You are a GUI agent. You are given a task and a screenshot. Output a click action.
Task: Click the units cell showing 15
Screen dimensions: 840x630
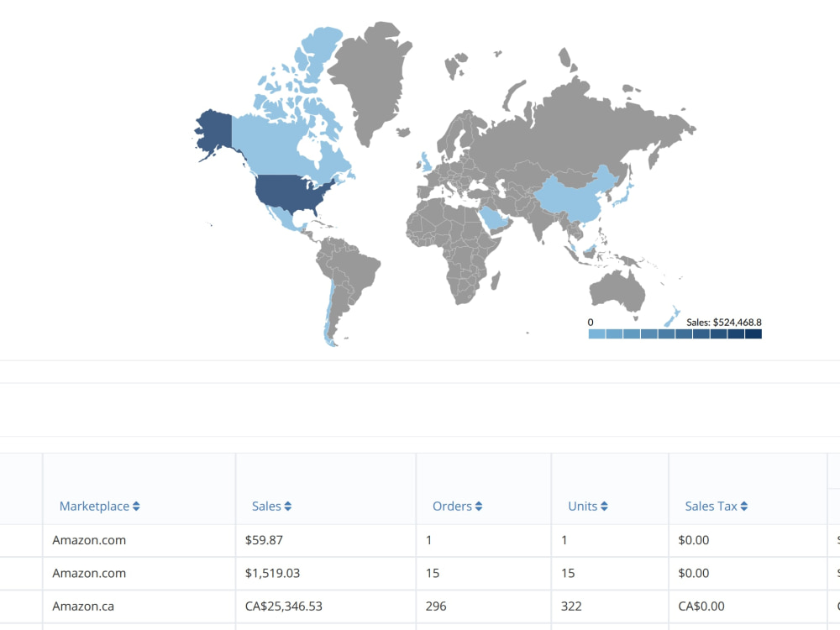point(610,574)
